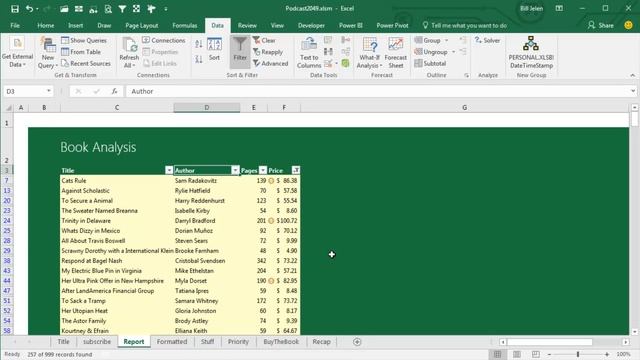Switch to the Power Pivot tab
Image resolution: width=640 pixels, height=360 pixels.
pos(392,25)
